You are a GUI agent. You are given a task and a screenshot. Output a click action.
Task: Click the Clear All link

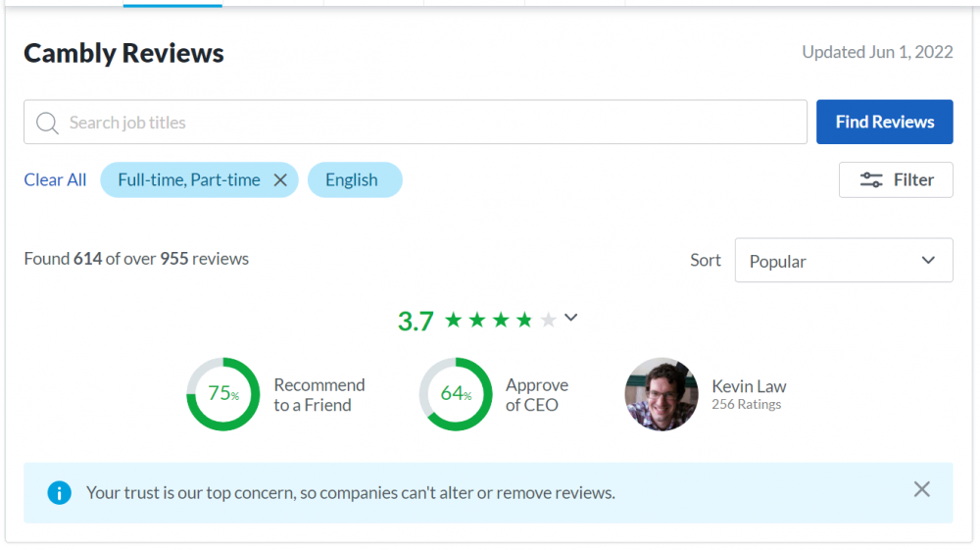click(55, 180)
